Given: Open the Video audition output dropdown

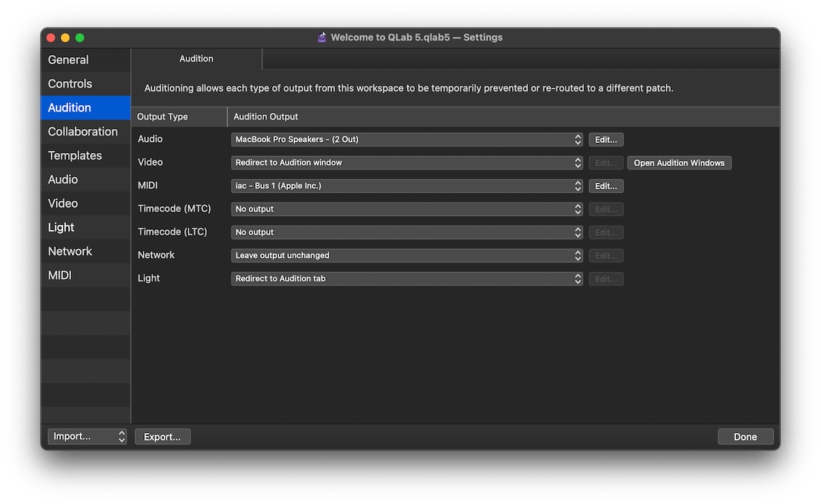Looking at the screenshot, I should pos(407,162).
